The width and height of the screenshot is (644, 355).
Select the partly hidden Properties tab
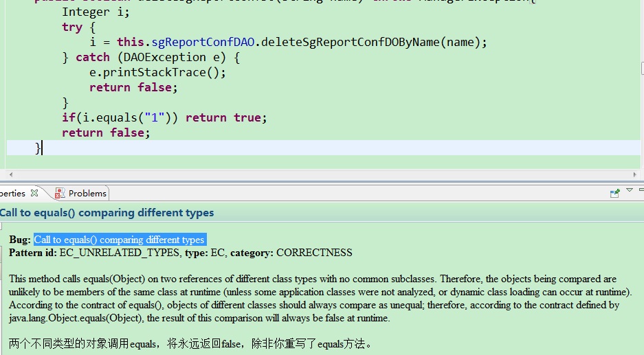13,194
